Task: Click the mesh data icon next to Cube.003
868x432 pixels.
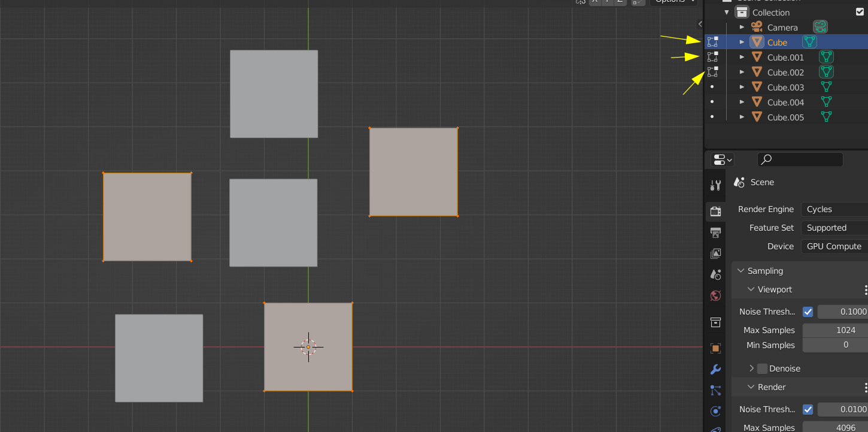Action: 827,87
